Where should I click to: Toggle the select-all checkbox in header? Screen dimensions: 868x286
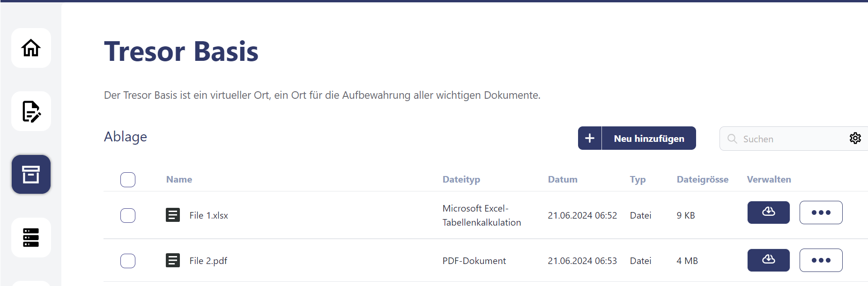tap(128, 180)
